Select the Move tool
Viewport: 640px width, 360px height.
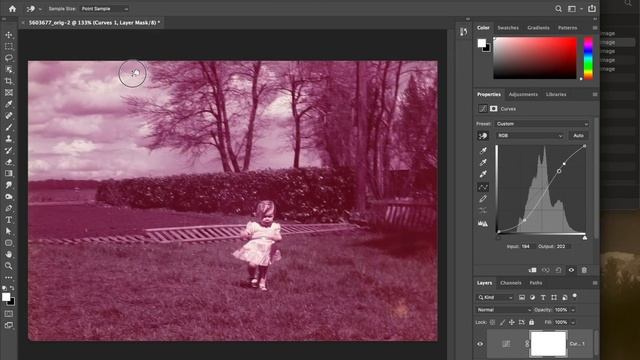point(9,35)
